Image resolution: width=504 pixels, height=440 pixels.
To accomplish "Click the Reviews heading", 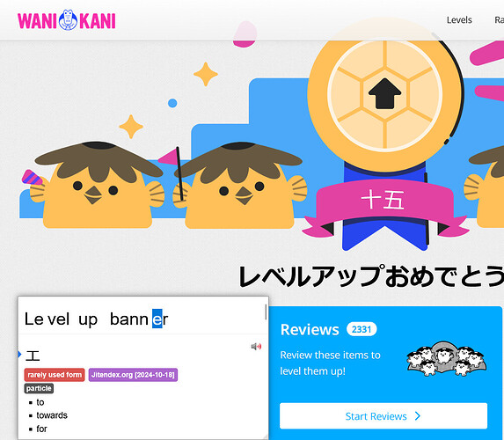I will [310, 330].
